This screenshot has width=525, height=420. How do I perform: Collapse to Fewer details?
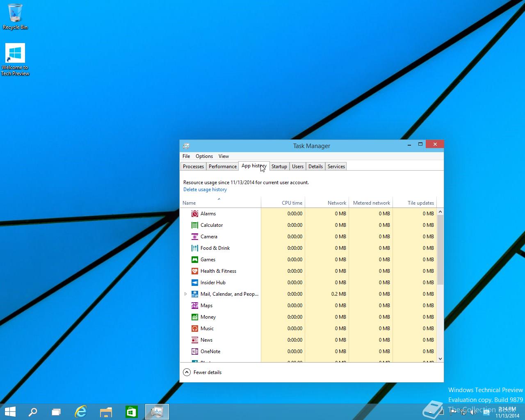[202, 372]
